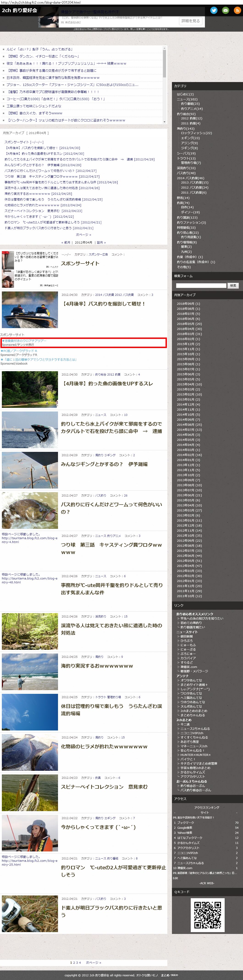This screenshot has width=243, height=980.
Task: Click the feed widget scrollbar down arrow
Action: click(x=165, y=122)
